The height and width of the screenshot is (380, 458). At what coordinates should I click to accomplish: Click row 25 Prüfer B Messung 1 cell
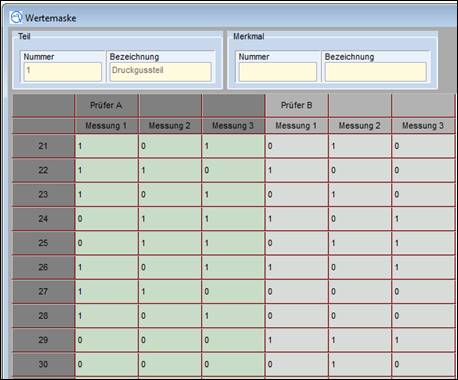click(x=297, y=243)
